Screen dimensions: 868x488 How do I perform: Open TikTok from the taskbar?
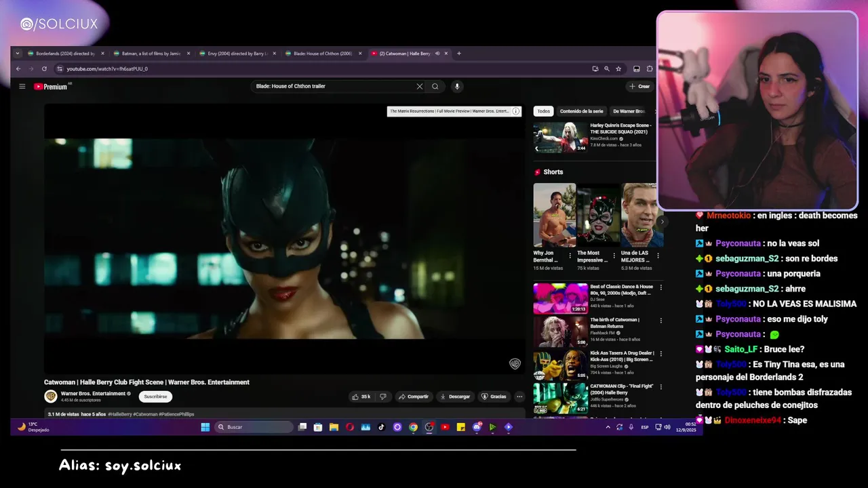[x=381, y=427]
